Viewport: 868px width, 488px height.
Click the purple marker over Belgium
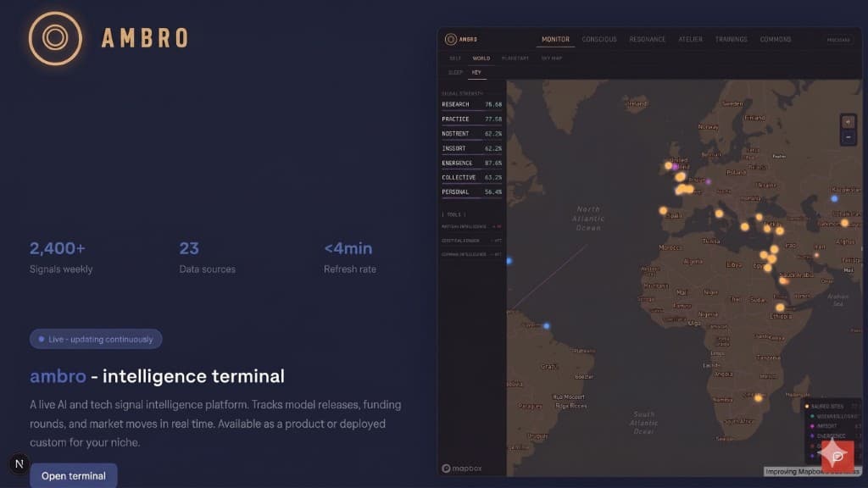point(709,181)
